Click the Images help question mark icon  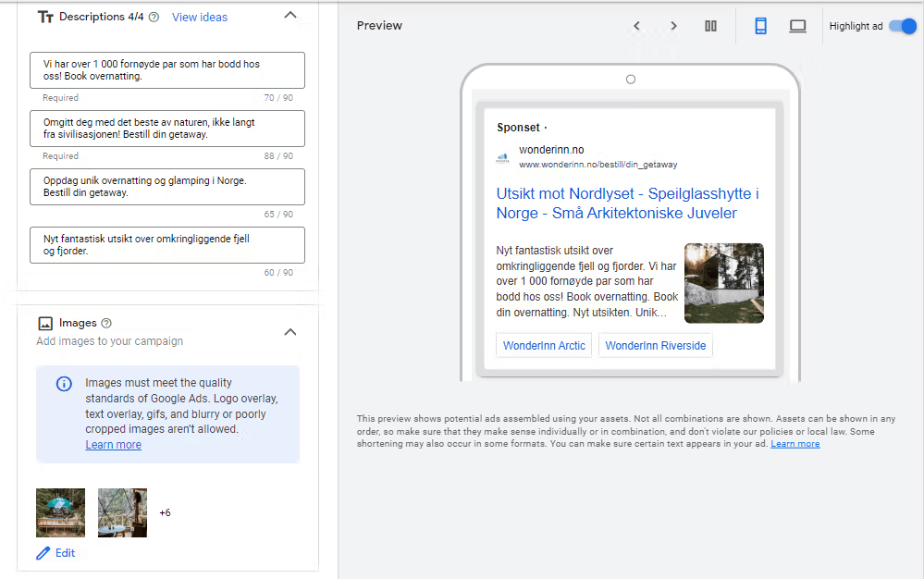coord(106,323)
